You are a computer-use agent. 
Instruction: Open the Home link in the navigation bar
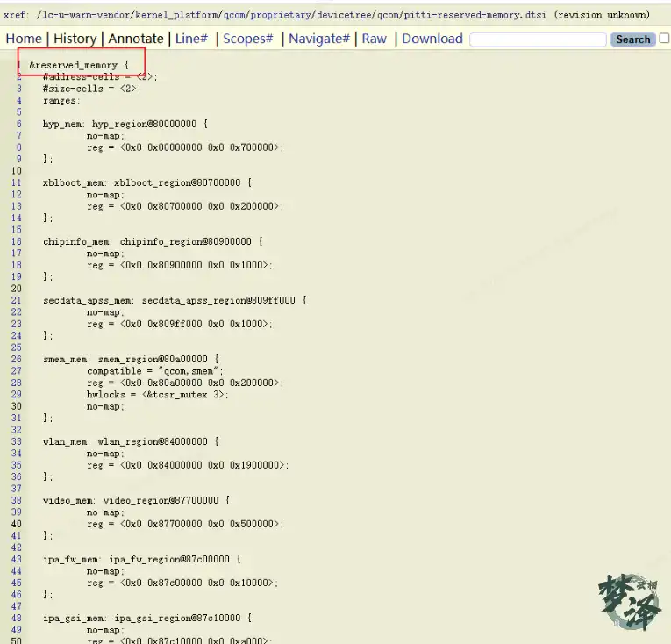(x=24, y=39)
